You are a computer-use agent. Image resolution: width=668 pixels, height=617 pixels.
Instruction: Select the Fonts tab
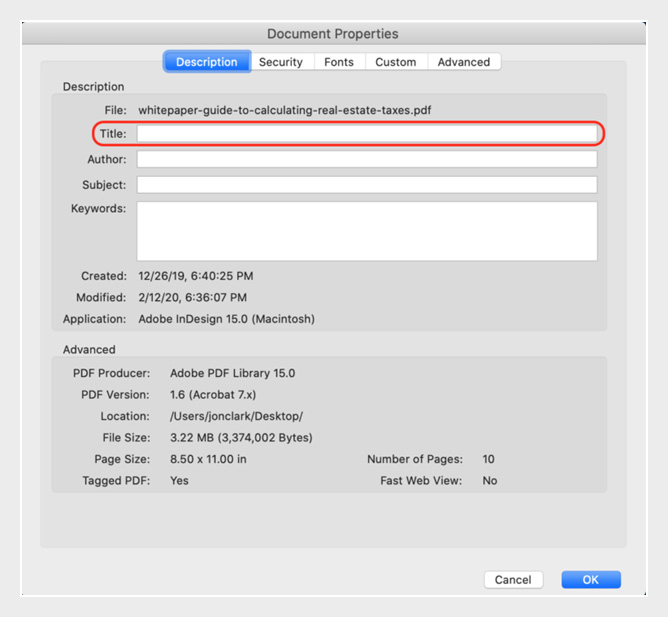(x=339, y=62)
